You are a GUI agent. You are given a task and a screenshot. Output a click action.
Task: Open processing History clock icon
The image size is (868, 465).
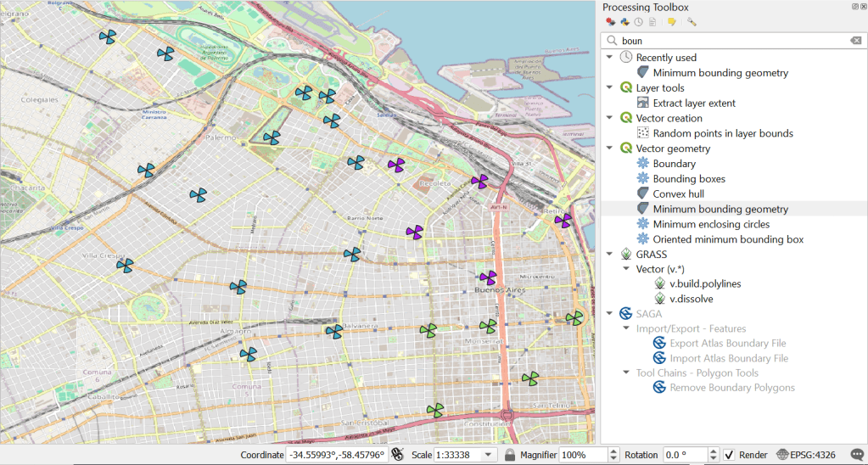638,22
